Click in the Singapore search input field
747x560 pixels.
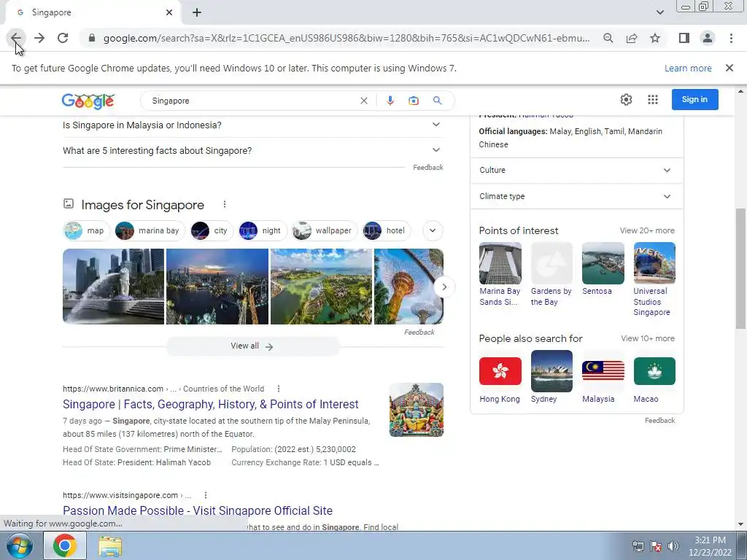point(252,101)
